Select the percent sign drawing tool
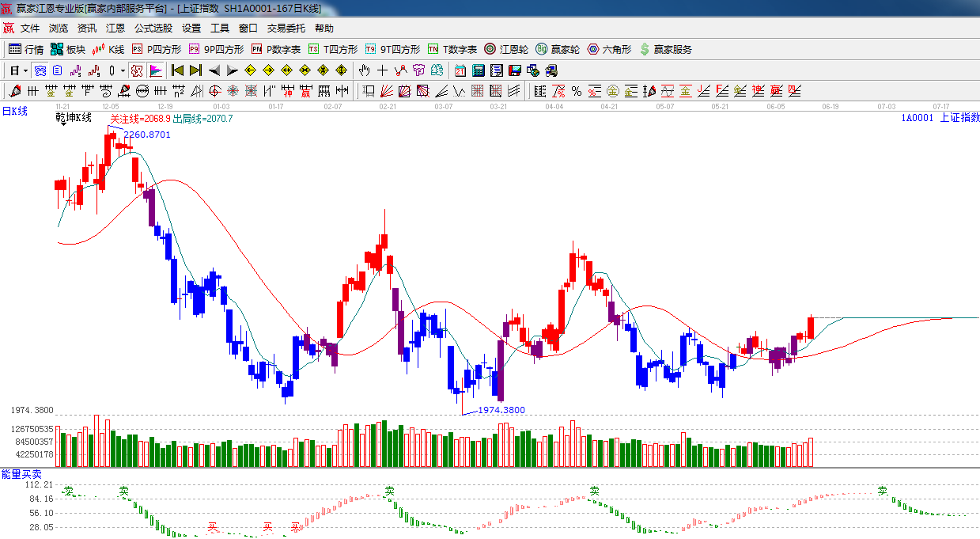The image size is (980, 539). (576, 91)
